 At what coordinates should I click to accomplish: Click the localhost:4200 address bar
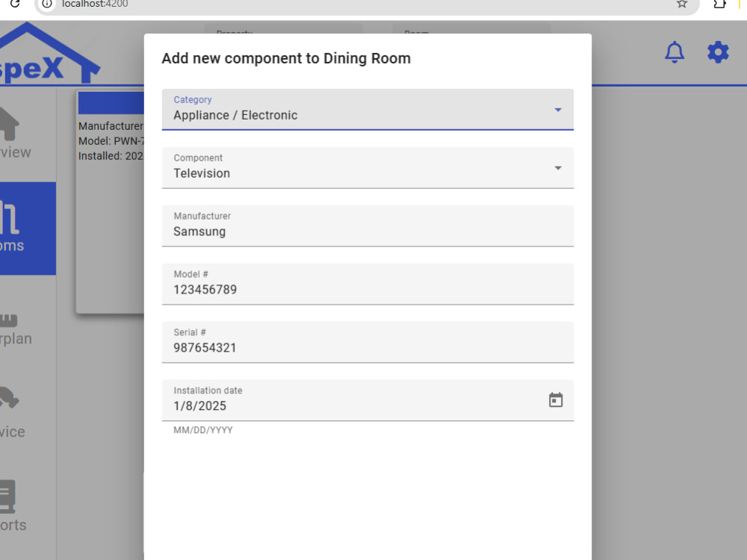(367, 4)
